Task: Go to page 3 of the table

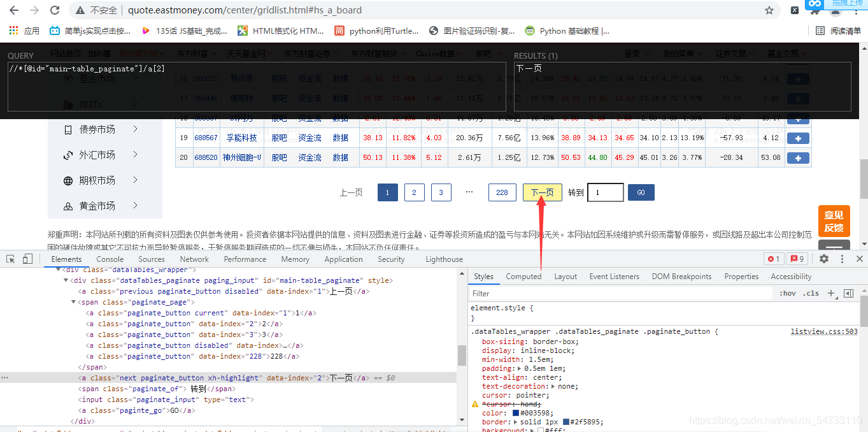Action: coord(441,192)
